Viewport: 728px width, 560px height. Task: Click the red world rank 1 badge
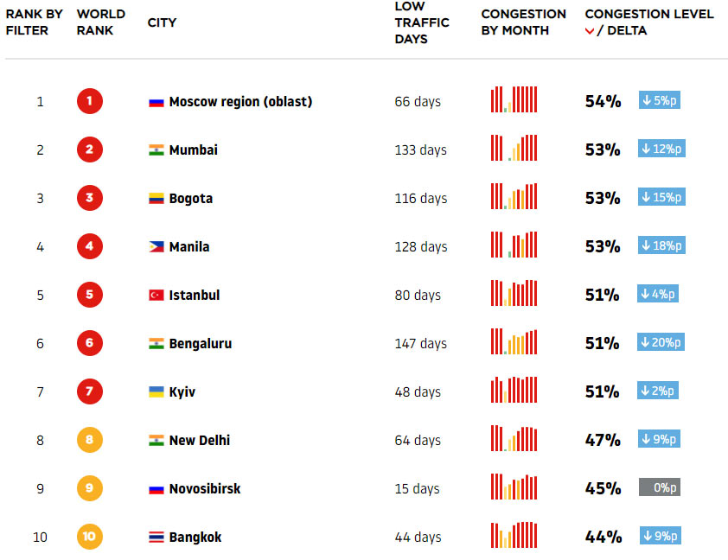point(89,102)
